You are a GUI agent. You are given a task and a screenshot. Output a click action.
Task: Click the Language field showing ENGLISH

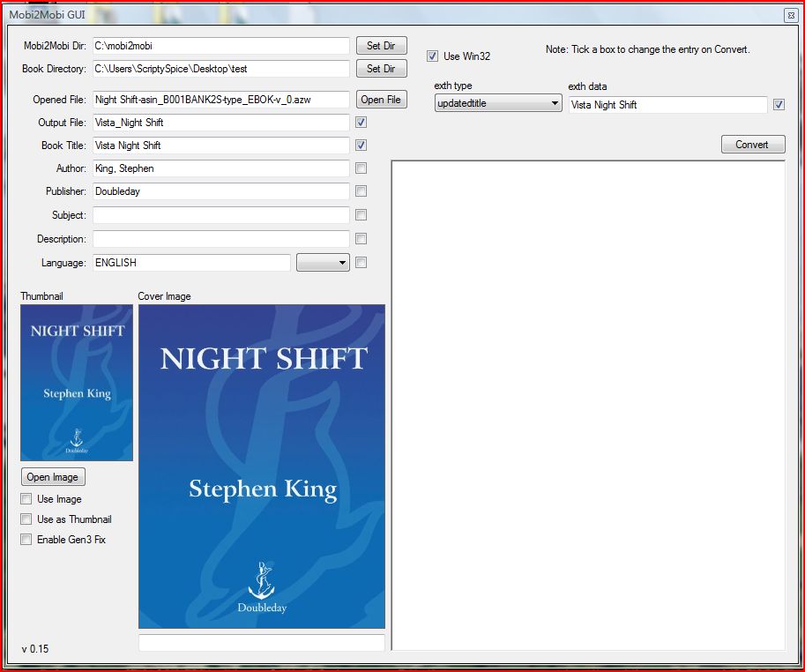pyautogui.click(x=191, y=263)
